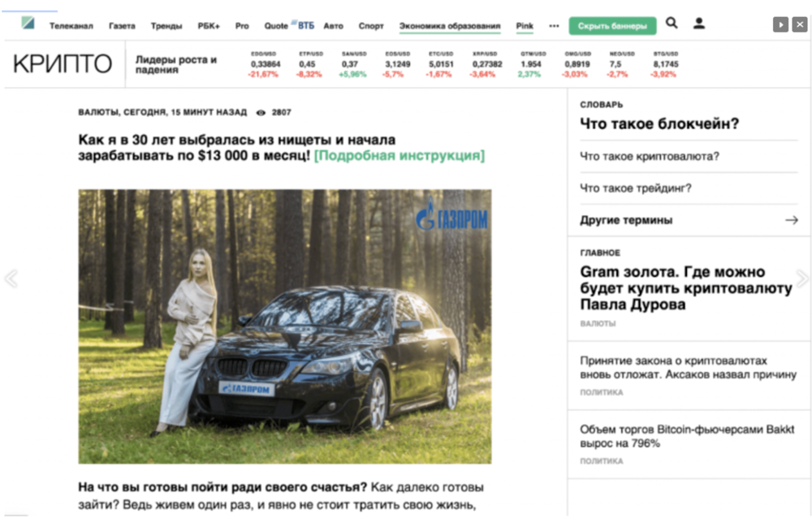Open the Телеканал menu item
812x523 pixels.
tap(72, 26)
